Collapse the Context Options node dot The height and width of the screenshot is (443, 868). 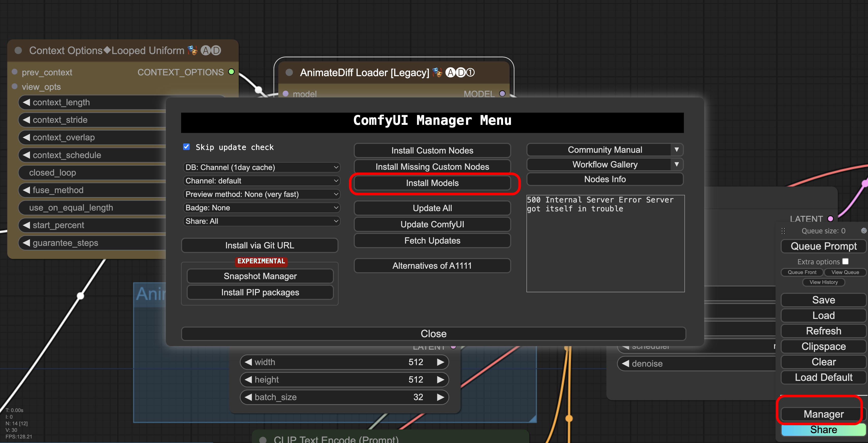(x=18, y=50)
